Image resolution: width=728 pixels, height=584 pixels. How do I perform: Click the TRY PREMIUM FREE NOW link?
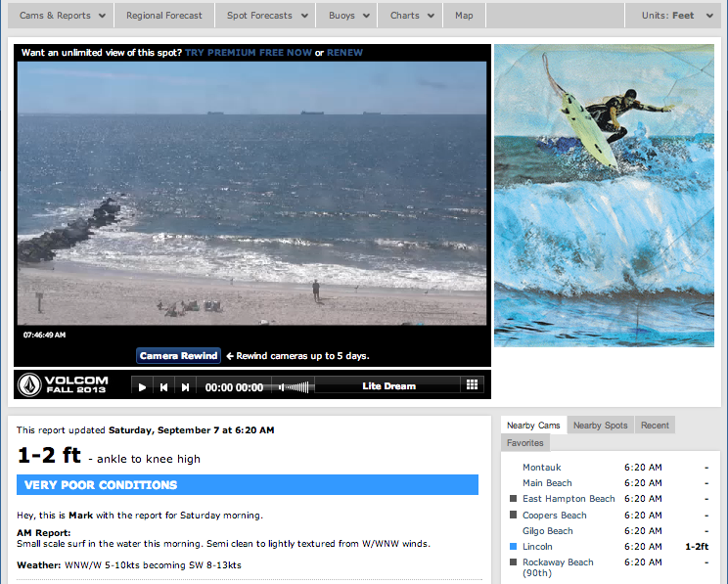point(248,52)
